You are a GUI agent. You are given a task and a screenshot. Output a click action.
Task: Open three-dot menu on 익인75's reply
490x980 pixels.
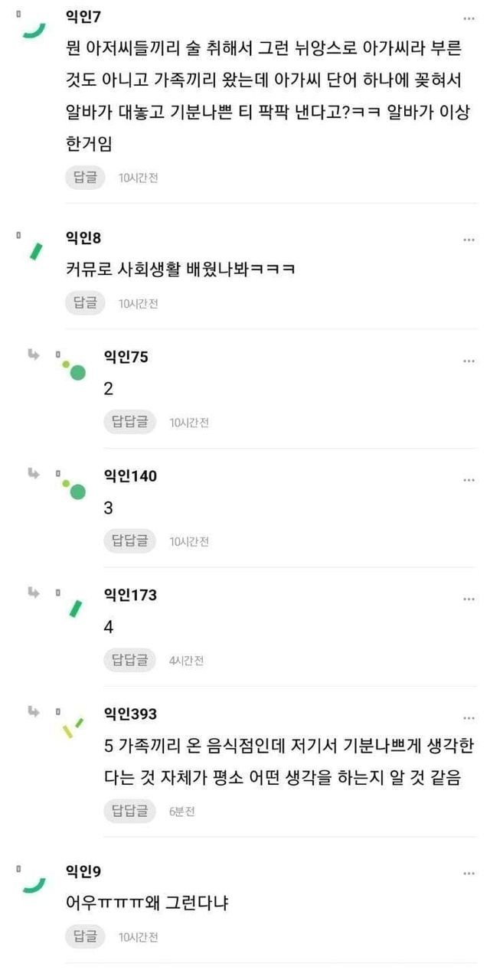(x=469, y=360)
